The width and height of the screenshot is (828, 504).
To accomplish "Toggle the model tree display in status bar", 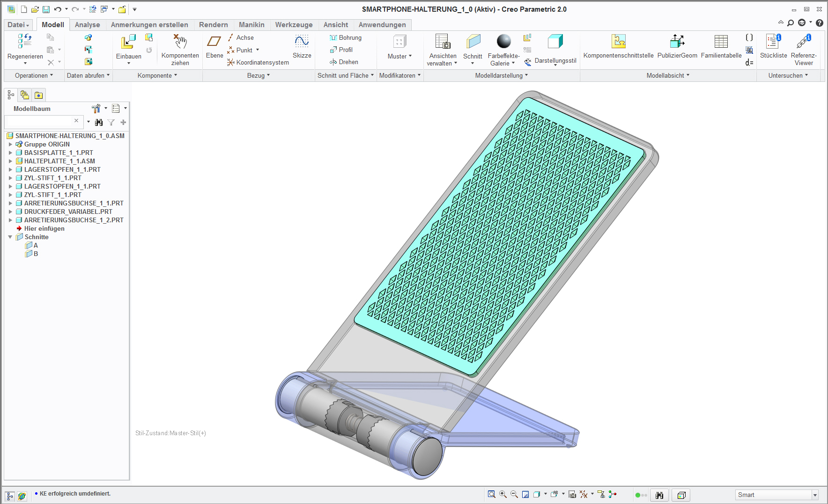I will pos(10,496).
